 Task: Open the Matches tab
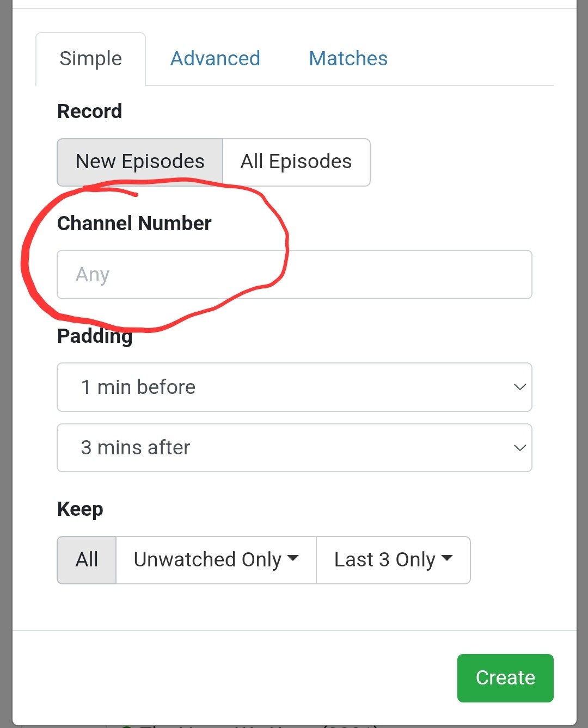coord(348,59)
